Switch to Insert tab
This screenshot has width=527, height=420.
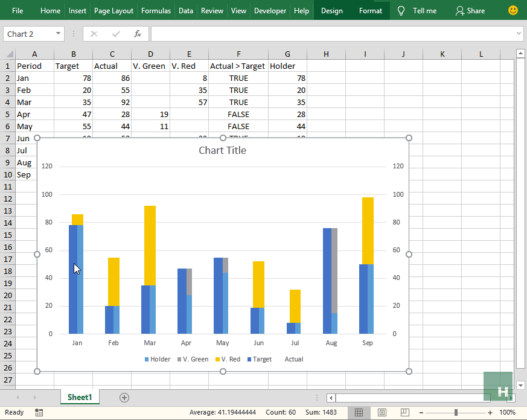click(x=77, y=11)
